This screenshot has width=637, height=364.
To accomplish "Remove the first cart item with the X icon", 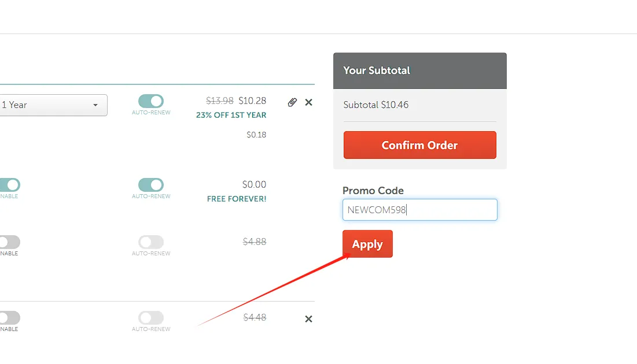I will [309, 102].
